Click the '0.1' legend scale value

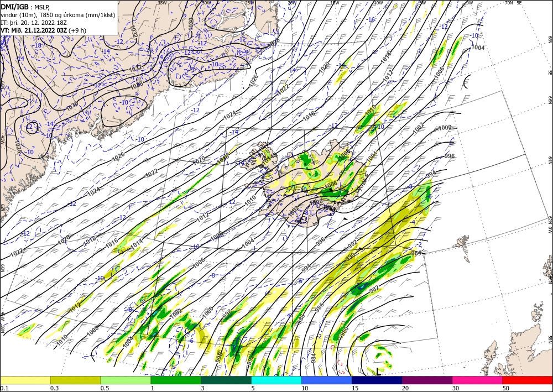[x=4, y=388]
